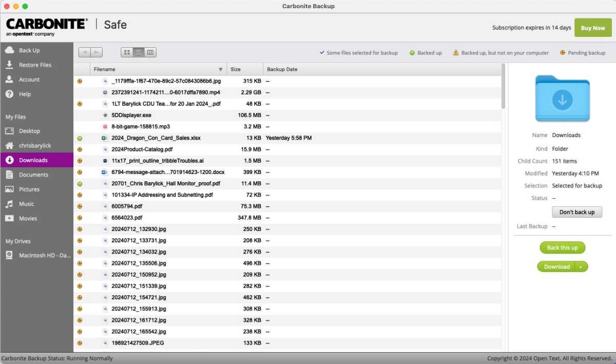Click the Movies film icon in sidebar
The width and height of the screenshot is (616, 364).
(x=9, y=218)
